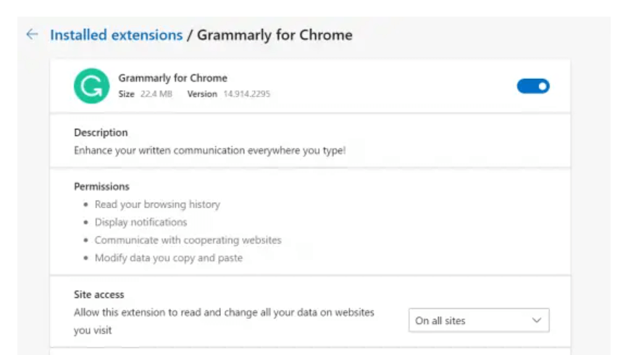644x355 pixels.
Task: Click the Description section heading
Action: 101,133
